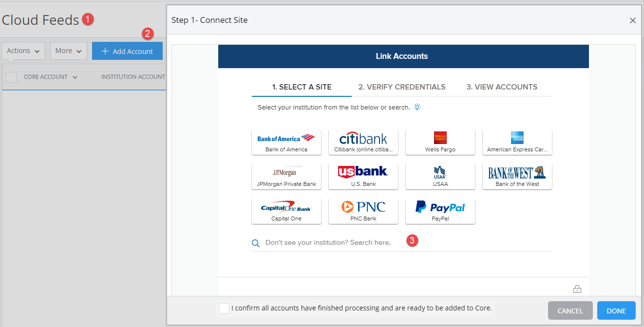The height and width of the screenshot is (327, 644).
Task: Open the Actions dropdown
Action: point(23,51)
